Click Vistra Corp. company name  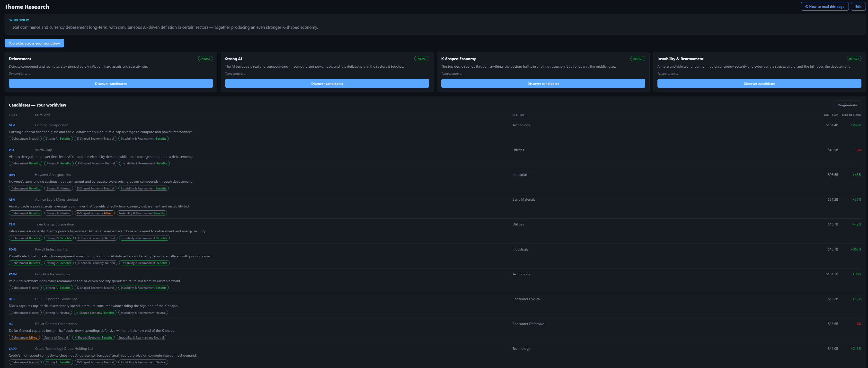coord(44,150)
